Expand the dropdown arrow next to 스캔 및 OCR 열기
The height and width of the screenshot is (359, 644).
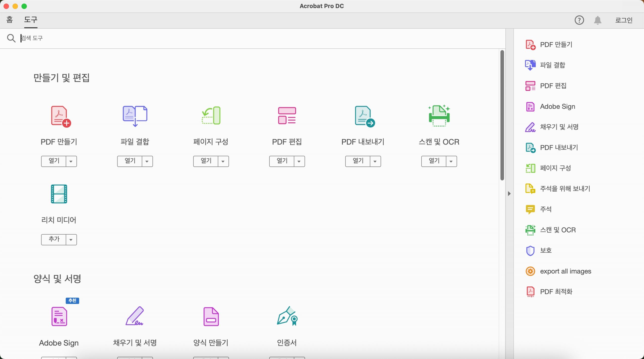tap(451, 161)
